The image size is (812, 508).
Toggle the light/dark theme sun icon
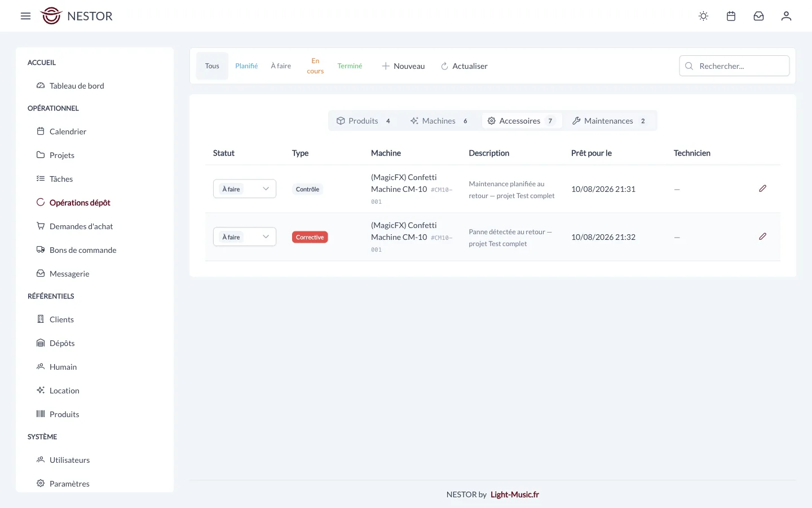[x=703, y=16]
